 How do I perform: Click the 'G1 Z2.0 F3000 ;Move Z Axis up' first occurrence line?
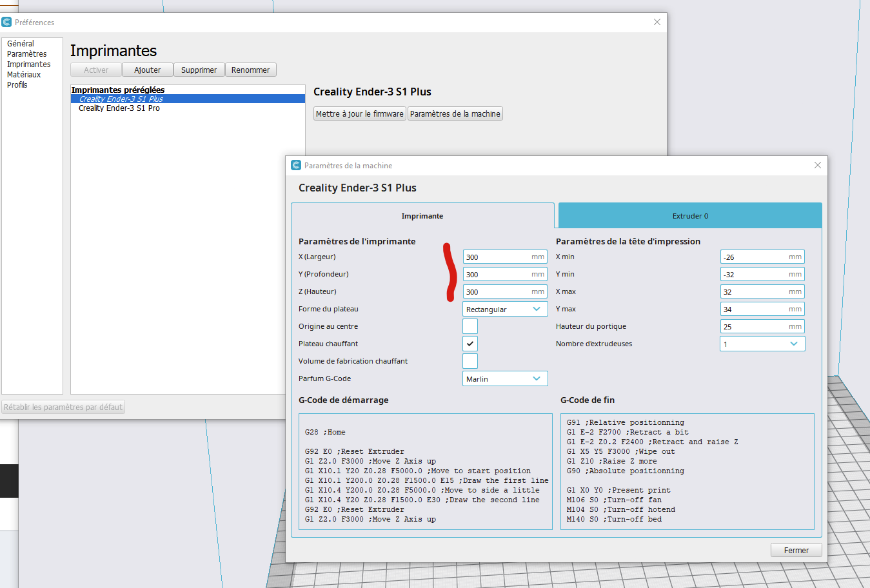(370, 461)
